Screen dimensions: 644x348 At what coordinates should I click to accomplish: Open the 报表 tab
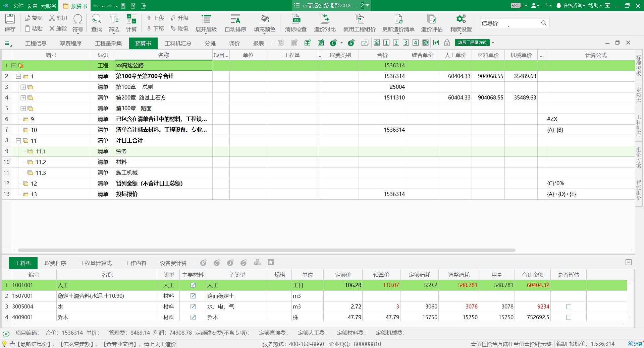coord(259,43)
